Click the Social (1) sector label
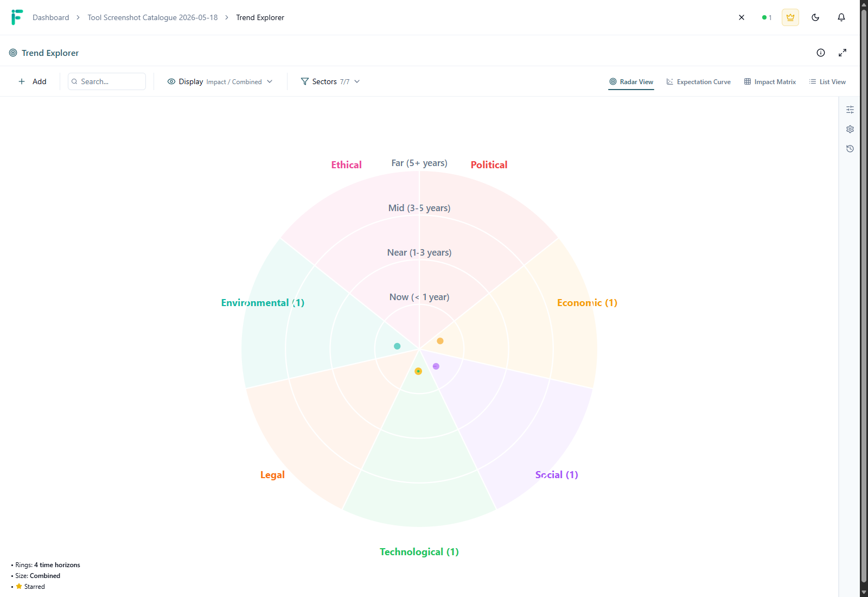Viewport: 868px width, 597px height. 557,475
